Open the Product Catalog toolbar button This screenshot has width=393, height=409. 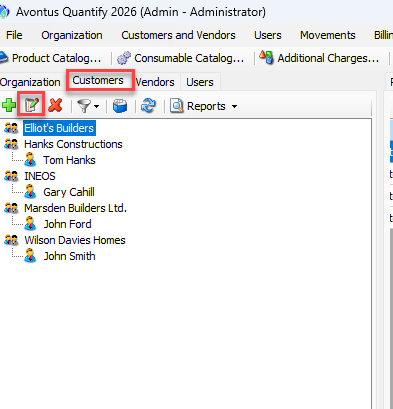pyautogui.click(x=51, y=58)
